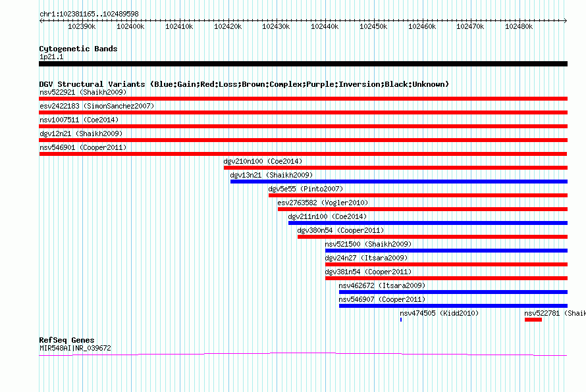586x392 pixels.
Task: Click the ruler's right end arrow
Action: click(566, 20)
